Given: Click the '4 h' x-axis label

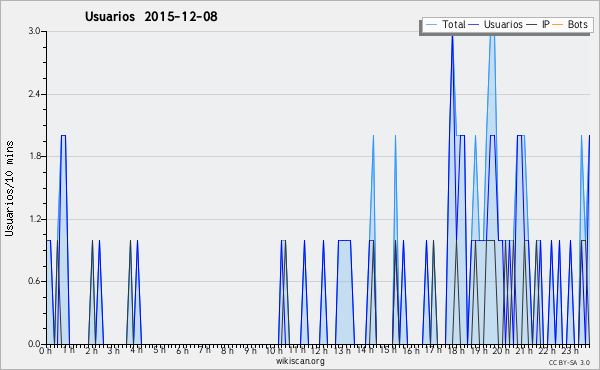Looking at the screenshot, I should (x=137, y=350).
